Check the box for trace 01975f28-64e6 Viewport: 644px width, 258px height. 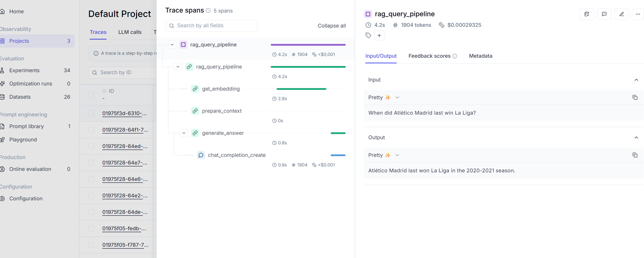pyautogui.click(x=91, y=179)
